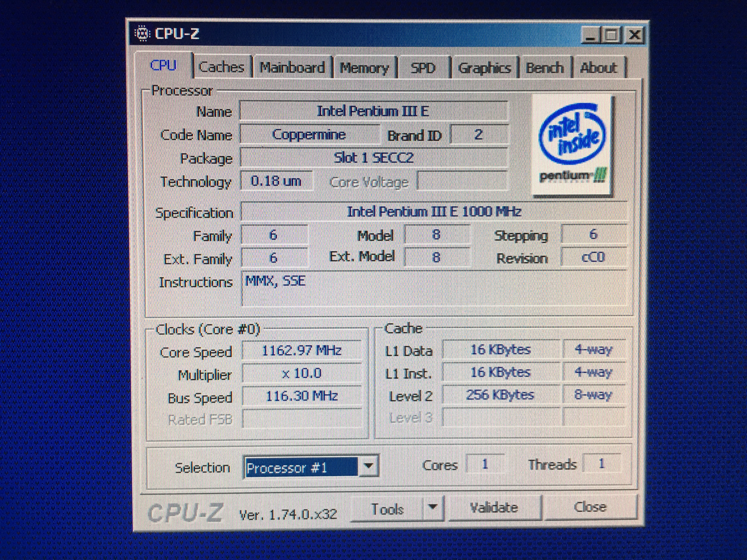
Task: Click the Specification value Pentium III E 1000 MHz
Action: (434, 212)
